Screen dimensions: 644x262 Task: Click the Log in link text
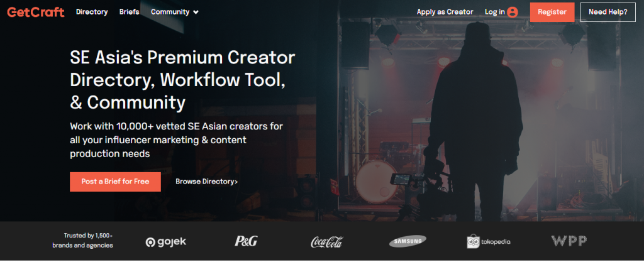494,13
